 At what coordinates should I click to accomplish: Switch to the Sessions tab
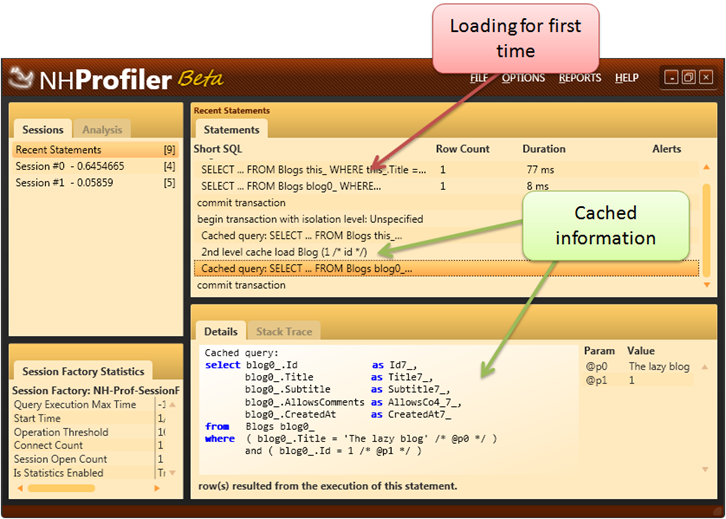43,130
